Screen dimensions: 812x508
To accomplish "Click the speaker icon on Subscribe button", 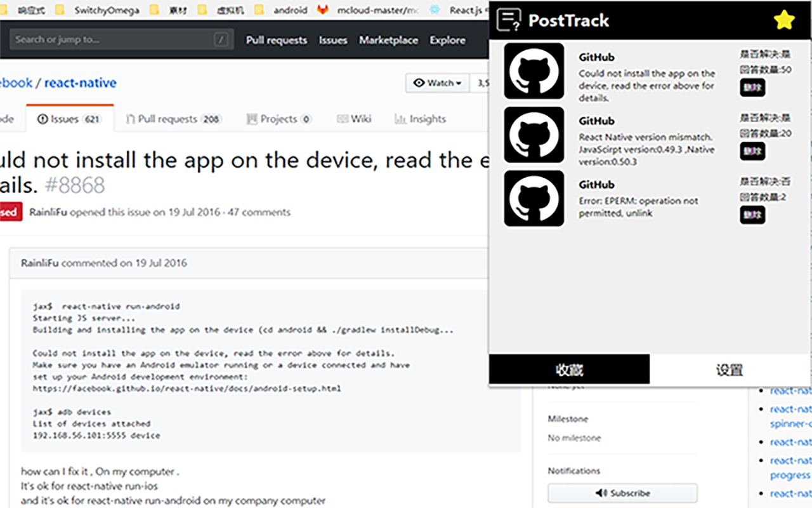I will 601,493.
